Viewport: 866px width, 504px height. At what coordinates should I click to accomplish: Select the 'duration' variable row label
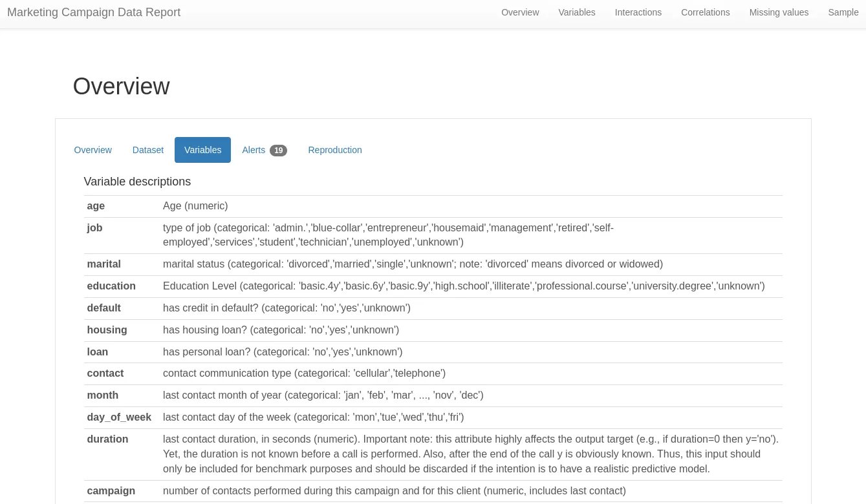(107, 439)
